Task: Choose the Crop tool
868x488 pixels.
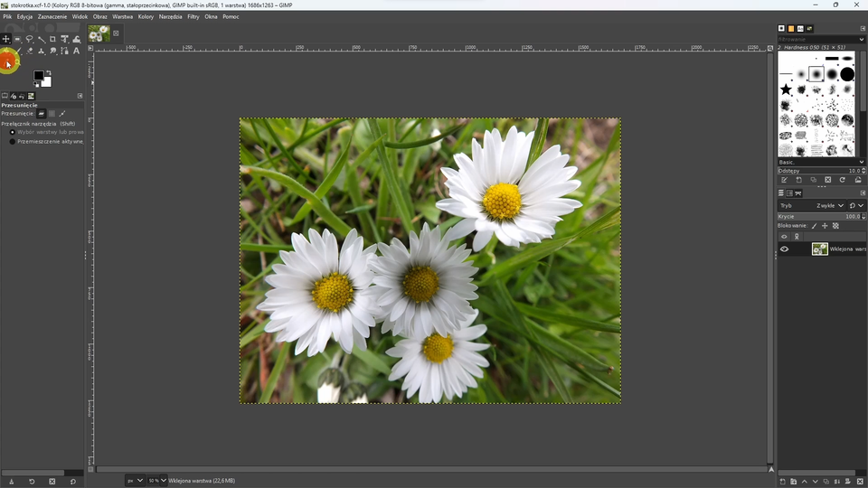Action: 52,39
